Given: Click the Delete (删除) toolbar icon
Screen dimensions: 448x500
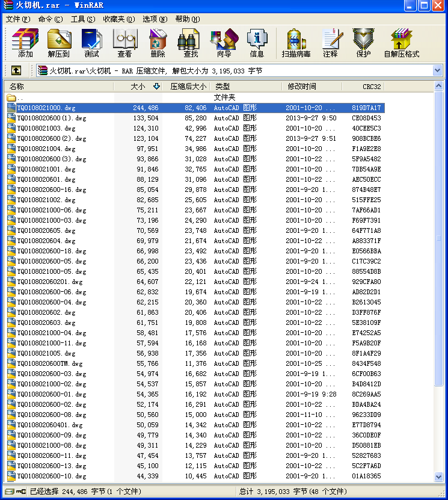Looking at the screenshot, I should click(x=158, y=43).
